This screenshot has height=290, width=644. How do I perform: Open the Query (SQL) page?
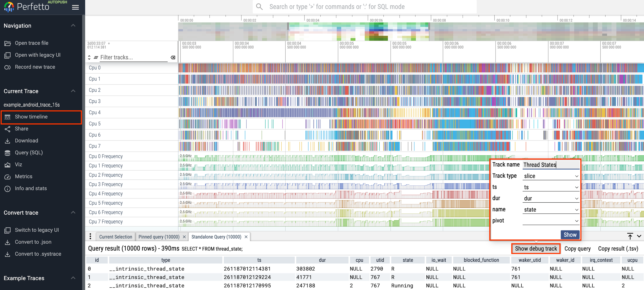click(x=28, y=152)
